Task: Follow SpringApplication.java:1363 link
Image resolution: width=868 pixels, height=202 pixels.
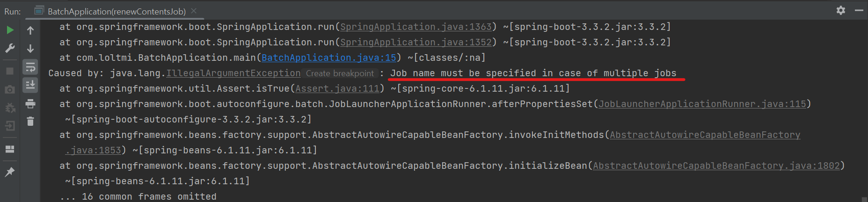Action: point(416,27)
